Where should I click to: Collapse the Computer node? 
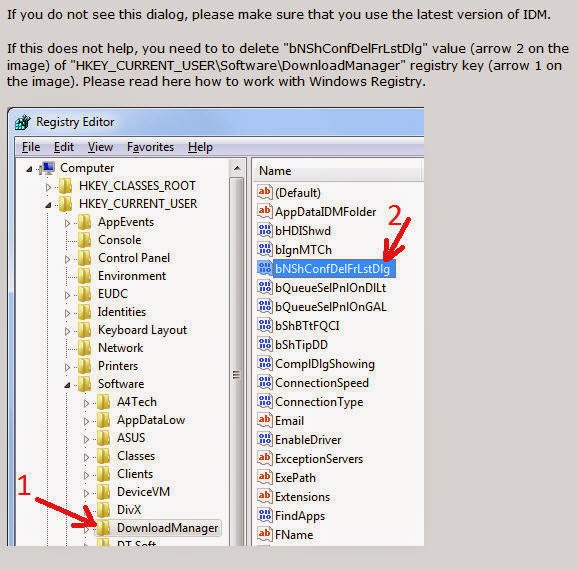pyautogui.click(x=29, y=170)
